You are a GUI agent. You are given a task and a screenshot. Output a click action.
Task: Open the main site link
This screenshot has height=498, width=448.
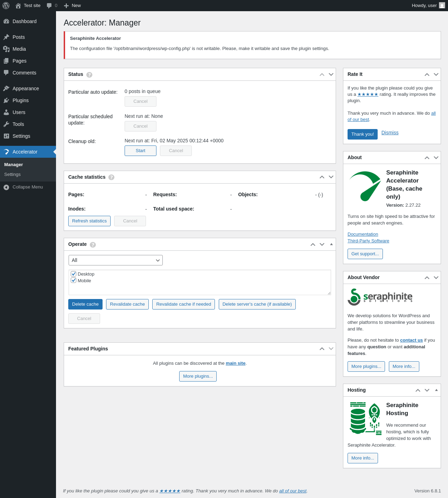236,363
